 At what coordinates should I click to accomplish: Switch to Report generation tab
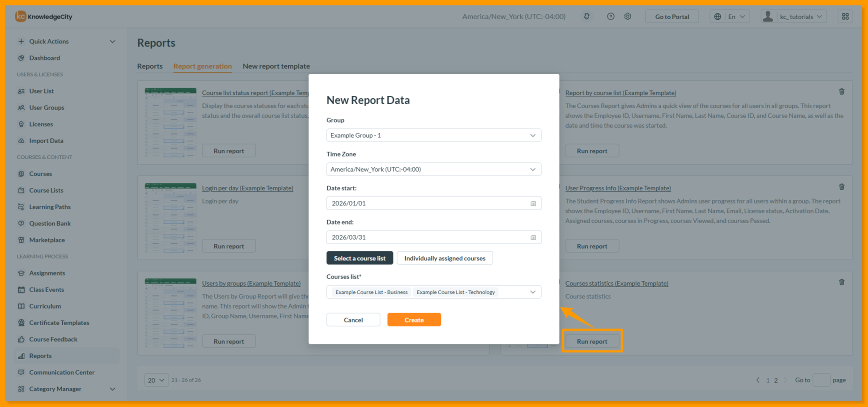202,66
